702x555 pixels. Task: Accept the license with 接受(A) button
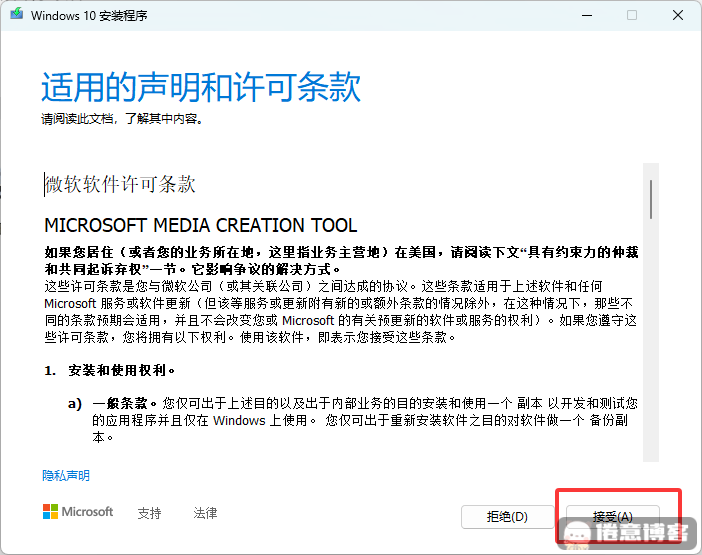[x=612, y=517]
